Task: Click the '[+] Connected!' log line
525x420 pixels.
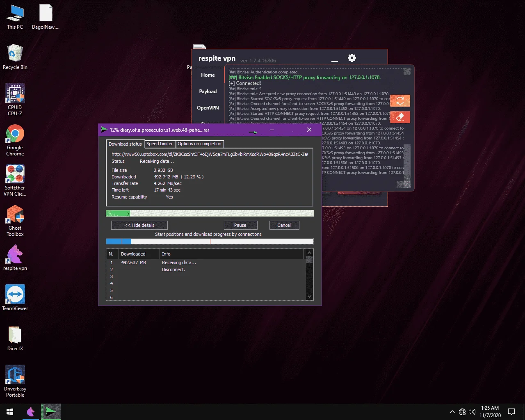Action: click(x=244, y=83)
